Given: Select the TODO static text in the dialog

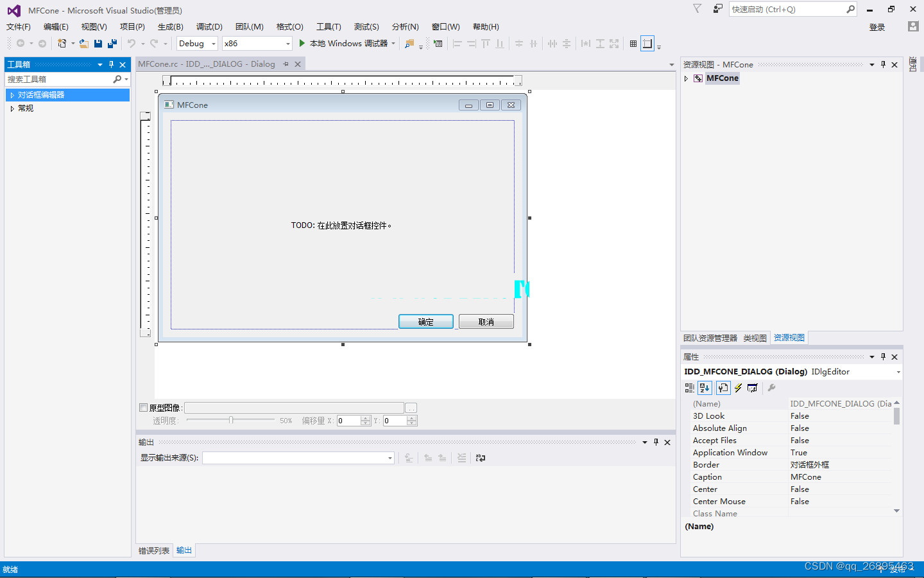Looking at the screenshot, I should coord(341,225).
